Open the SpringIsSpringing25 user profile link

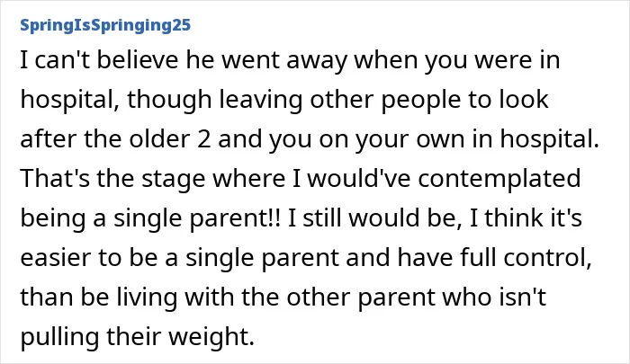(x=105, y=25)
